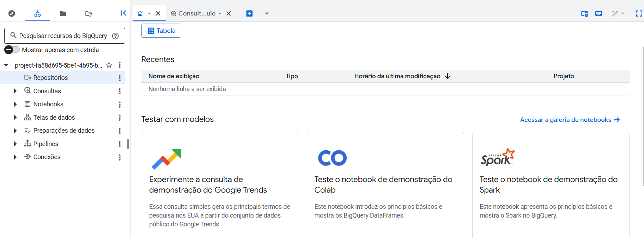Open more options for Consultas
Viewport: 644px width, 238px height.
[120, 91]
